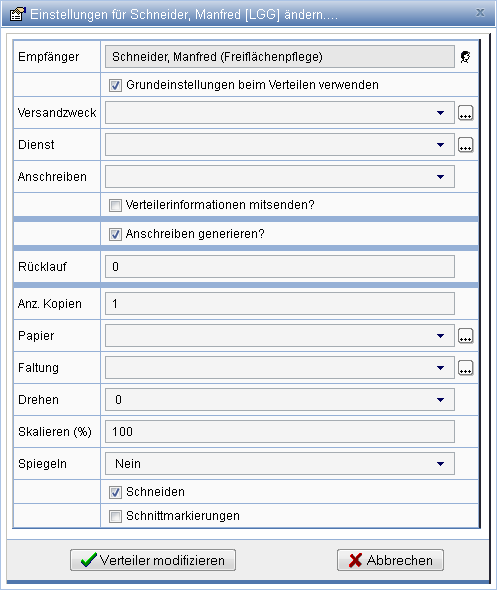Screen dimensions: 497x590
Task: Click the Abbrechen button
Action: [390, 560]
